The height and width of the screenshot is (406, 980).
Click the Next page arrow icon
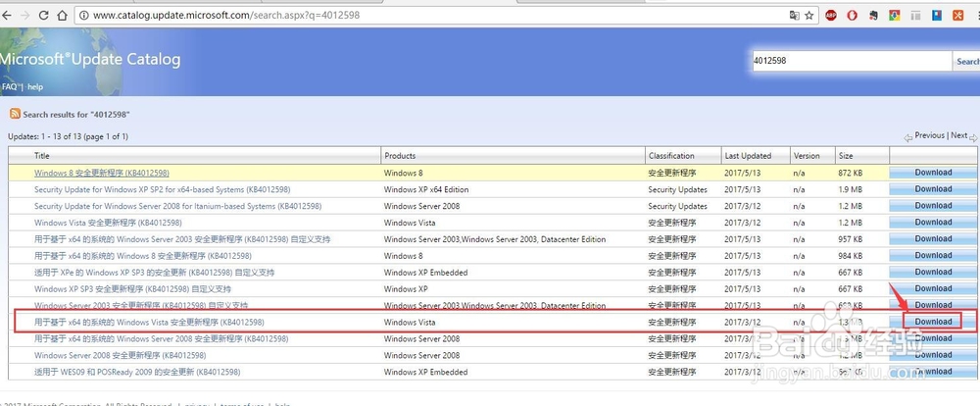coord(972,137)
